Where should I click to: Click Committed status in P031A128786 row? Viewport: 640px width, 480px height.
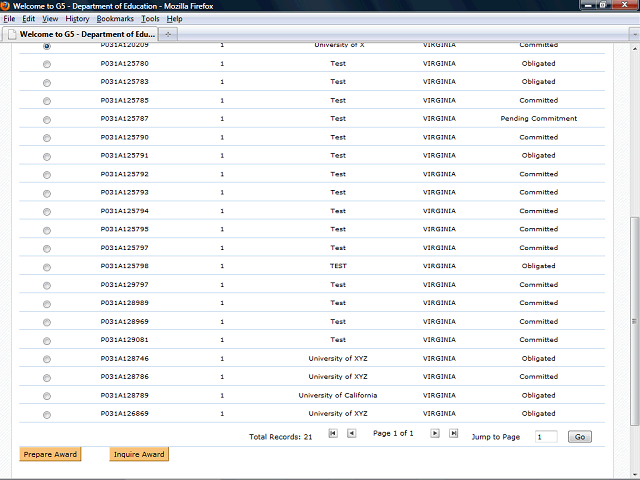[x=539, y=377]
